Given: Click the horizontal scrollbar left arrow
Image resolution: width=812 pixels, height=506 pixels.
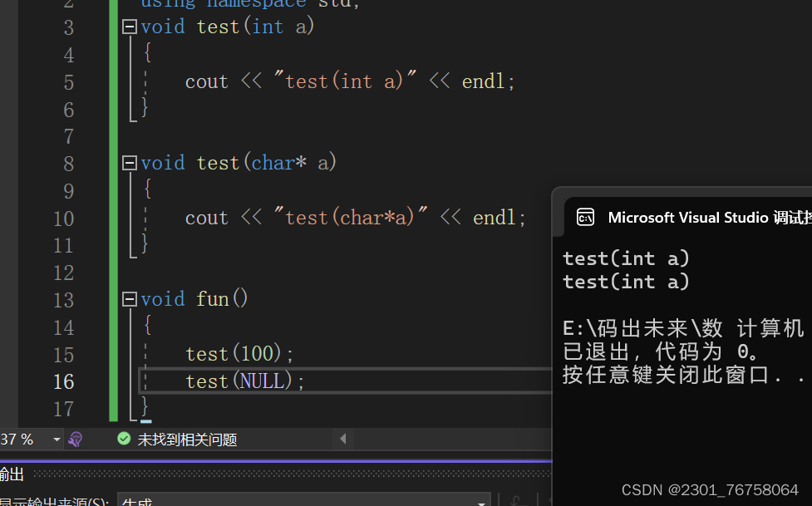Looking at the screenshot, I should [342, 440].
